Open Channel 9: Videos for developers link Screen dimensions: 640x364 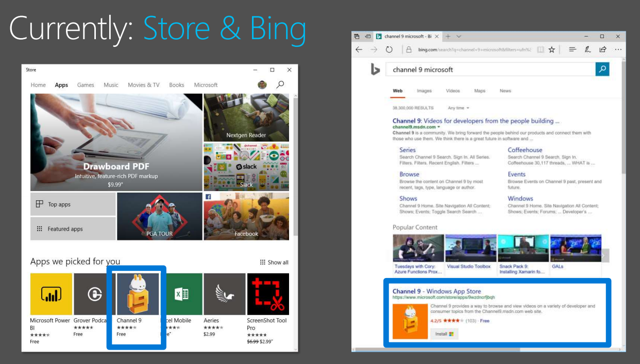(476, 121)
